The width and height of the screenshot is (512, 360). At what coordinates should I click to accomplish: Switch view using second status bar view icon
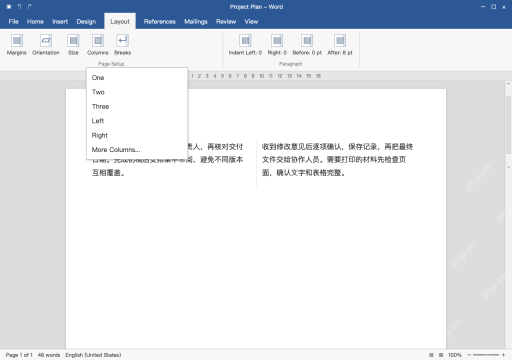(441, 355)
